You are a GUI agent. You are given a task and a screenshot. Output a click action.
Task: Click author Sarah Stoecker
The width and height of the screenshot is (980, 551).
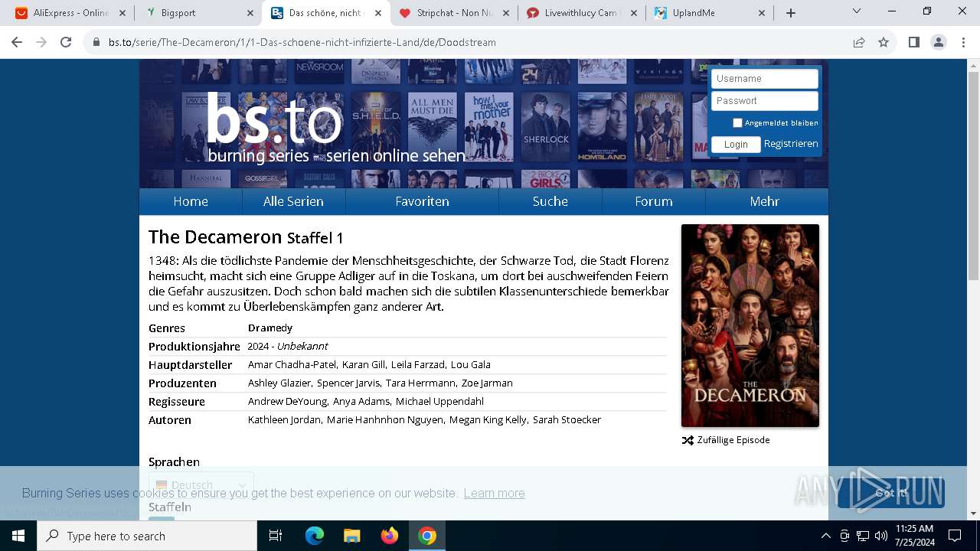(x=567, y=420)
